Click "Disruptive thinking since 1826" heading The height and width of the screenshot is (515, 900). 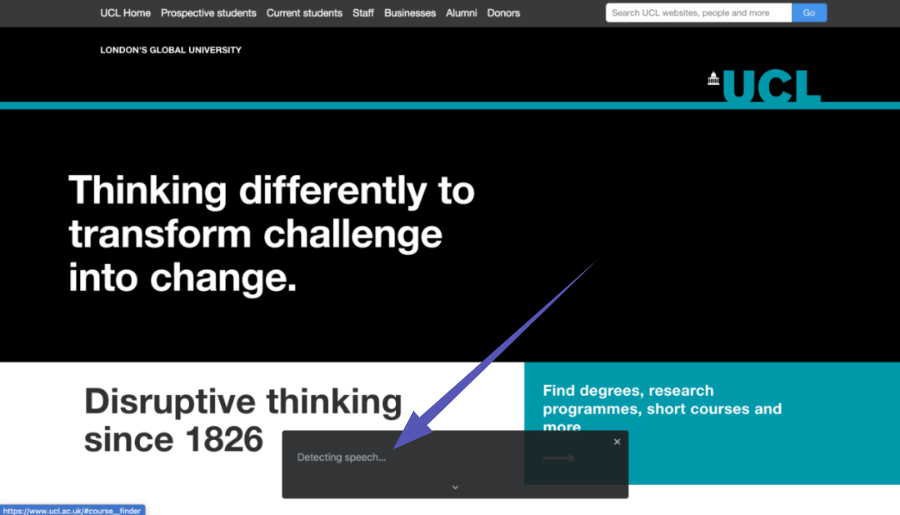point(243,420)
